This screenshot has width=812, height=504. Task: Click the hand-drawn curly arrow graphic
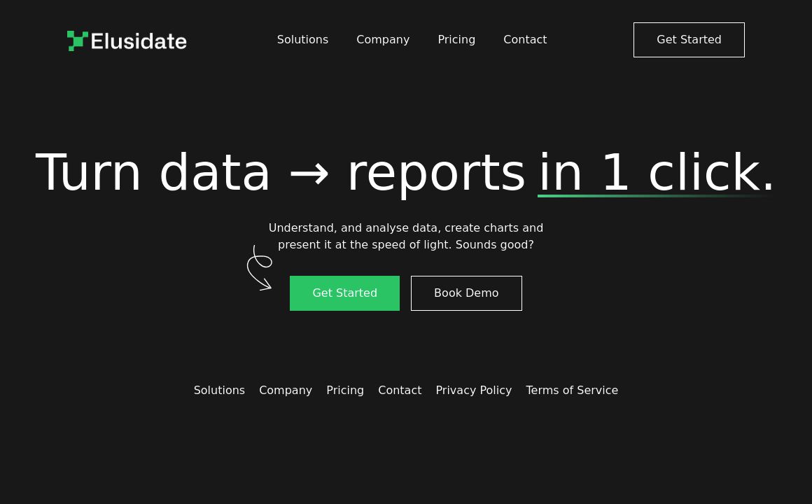pos(259,268)
